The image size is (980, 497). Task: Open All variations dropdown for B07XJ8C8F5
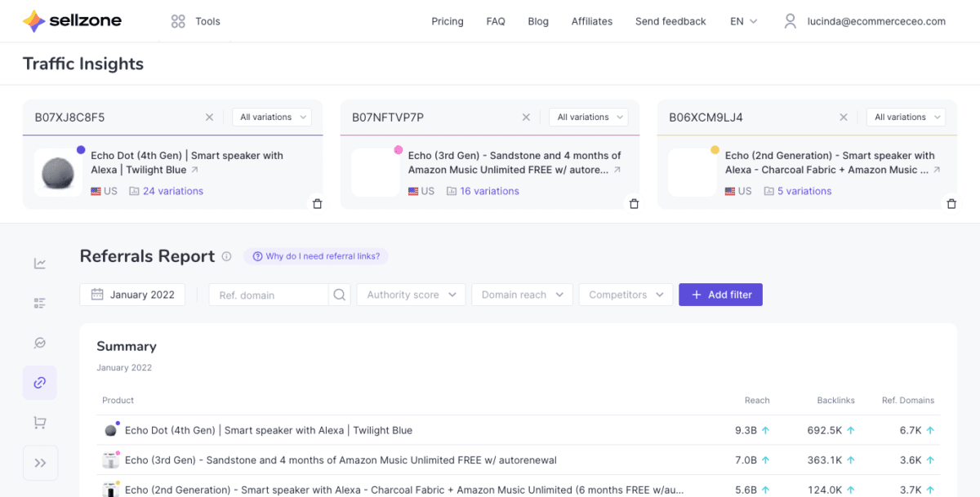click(272, 118)
